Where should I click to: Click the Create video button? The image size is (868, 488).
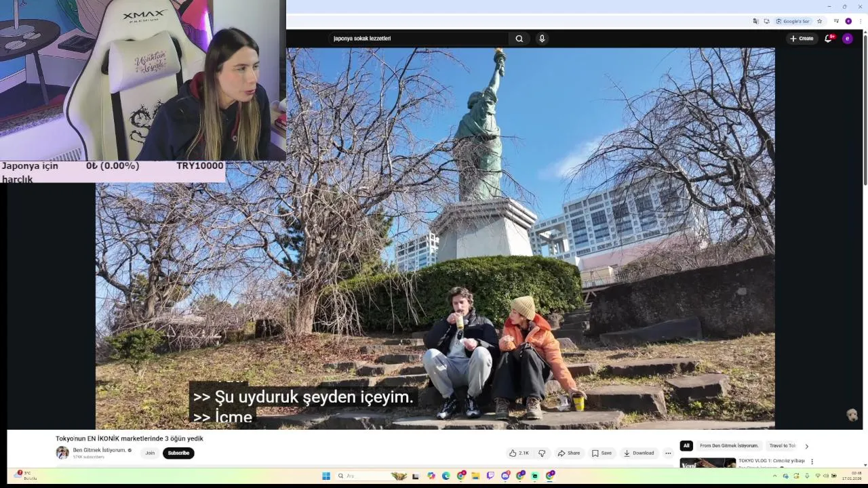(x=802, y=39)
